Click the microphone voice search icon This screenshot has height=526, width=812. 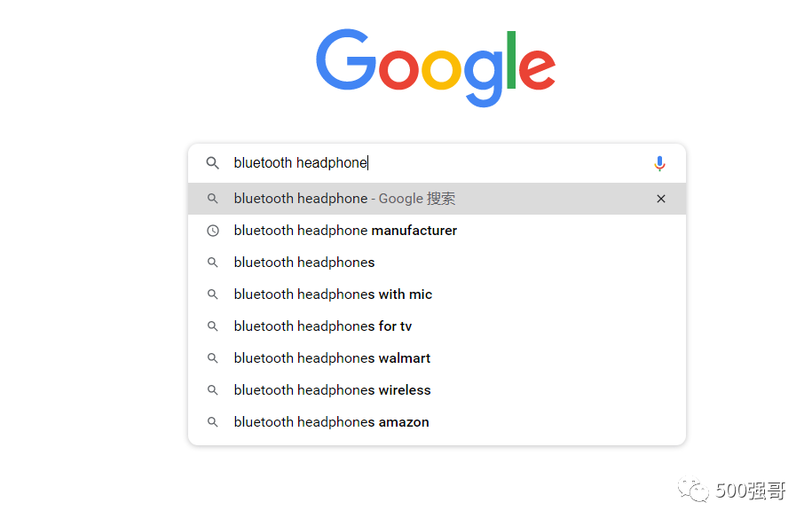click(659, 163)
